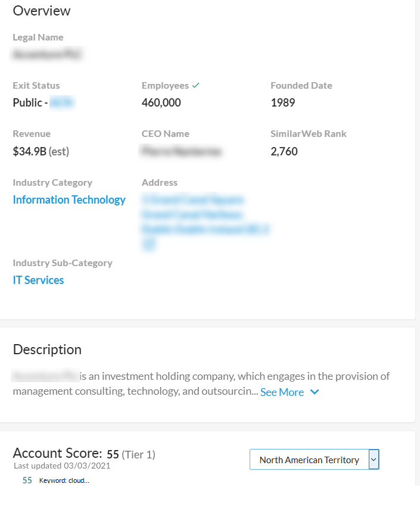Click the blurred stock ticker link after Public
The height and width of the screenshot is (512, 420).
pos(62,102)
